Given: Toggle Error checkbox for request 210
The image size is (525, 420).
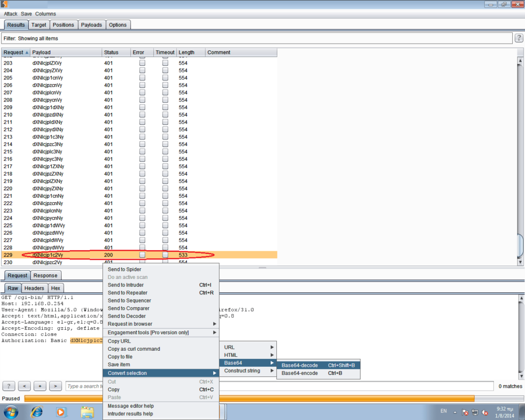Looking at the screenshot, I should coord(143,114).
